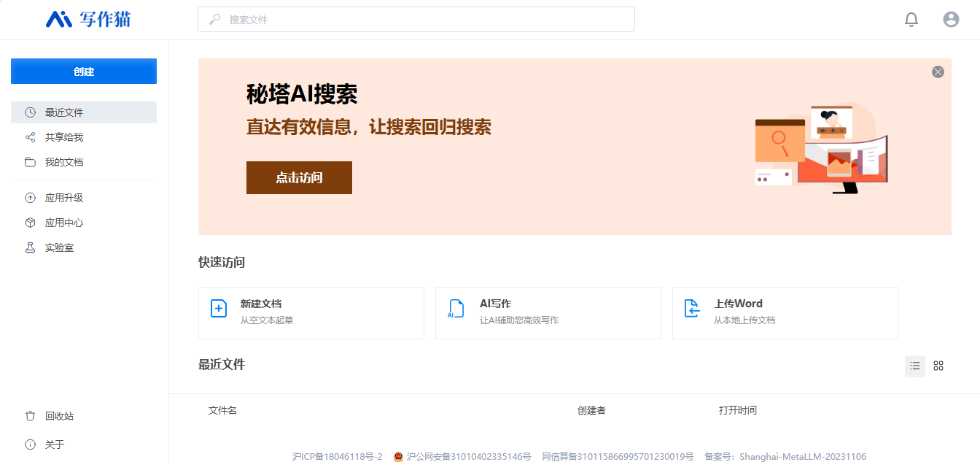Click the AI writing document icon
Image resolution: width=980 pixels, height=462 pixels.
click(x=456, y=309)
